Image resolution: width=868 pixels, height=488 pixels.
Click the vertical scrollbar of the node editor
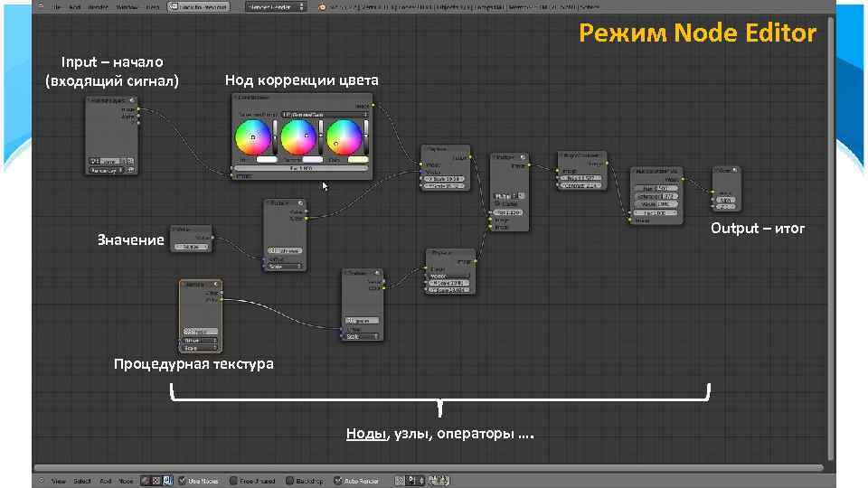coord(830,239)
